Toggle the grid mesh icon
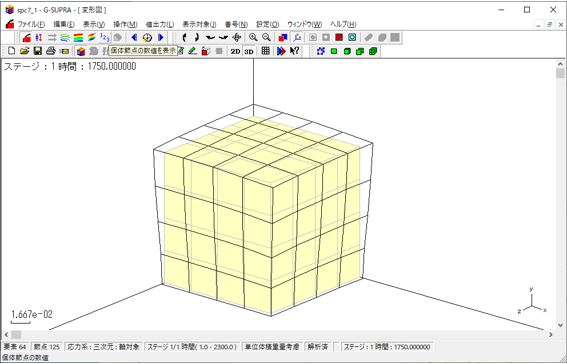This screenshot has height=364, width=567. click(x=265, y=51)
